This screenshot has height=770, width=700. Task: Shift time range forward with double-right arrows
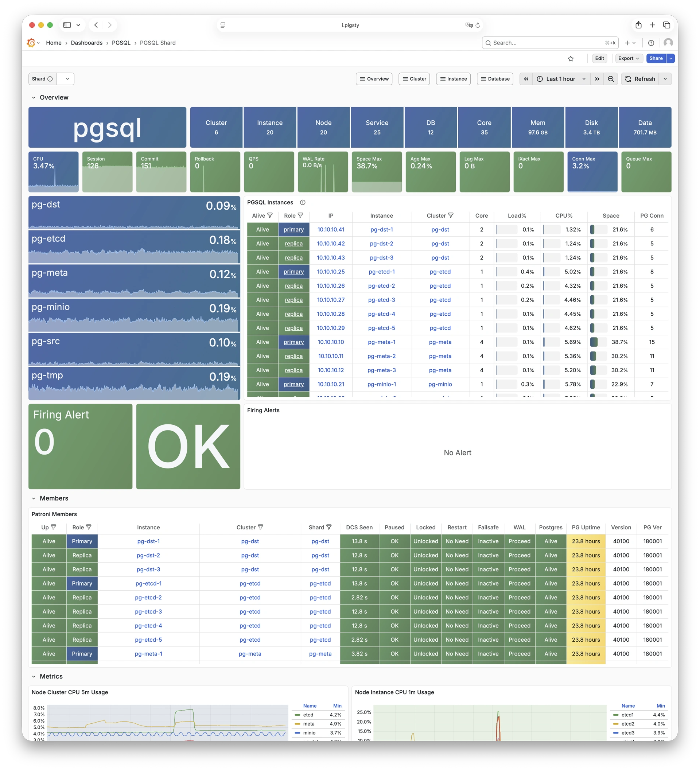pos(597,79)
